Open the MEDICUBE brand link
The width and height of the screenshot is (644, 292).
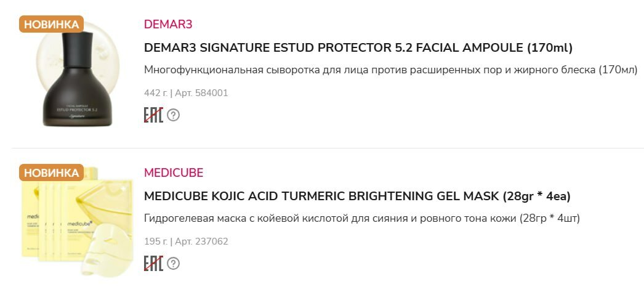[174, 172]
